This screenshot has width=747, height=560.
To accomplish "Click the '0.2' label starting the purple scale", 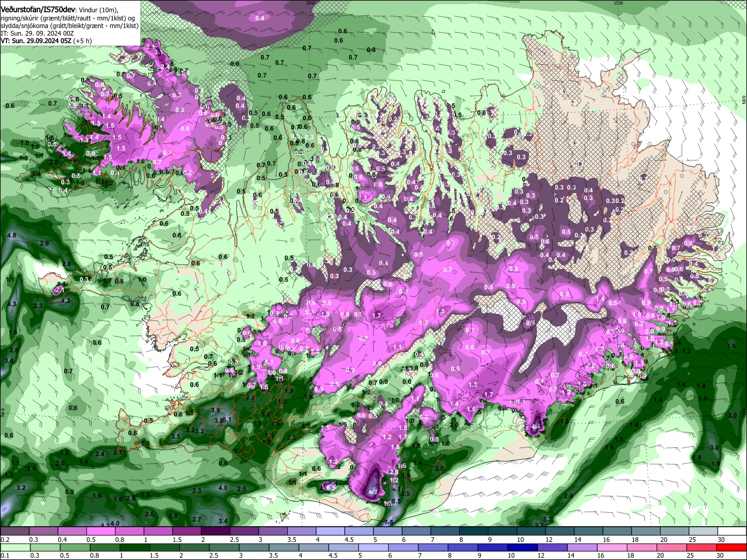I will pyautogui.click(x=4, y=540).
